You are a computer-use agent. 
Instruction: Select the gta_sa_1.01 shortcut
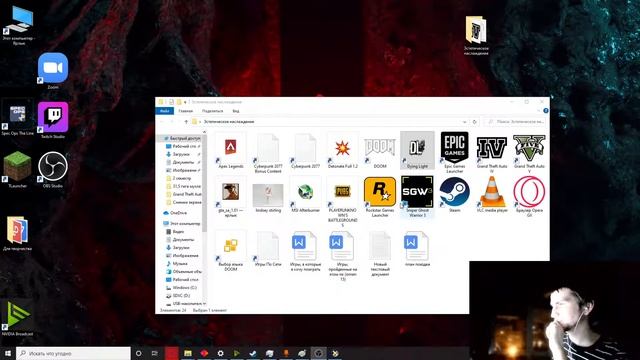click(231, 197)
